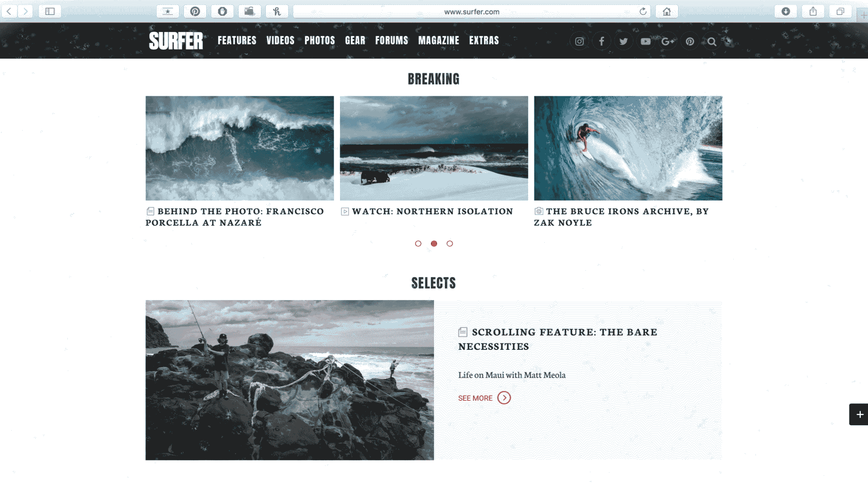The image size is (868, 488).
Task: Click the Bruce Irons barrel photo thumbnail
Action: [628, 148]
